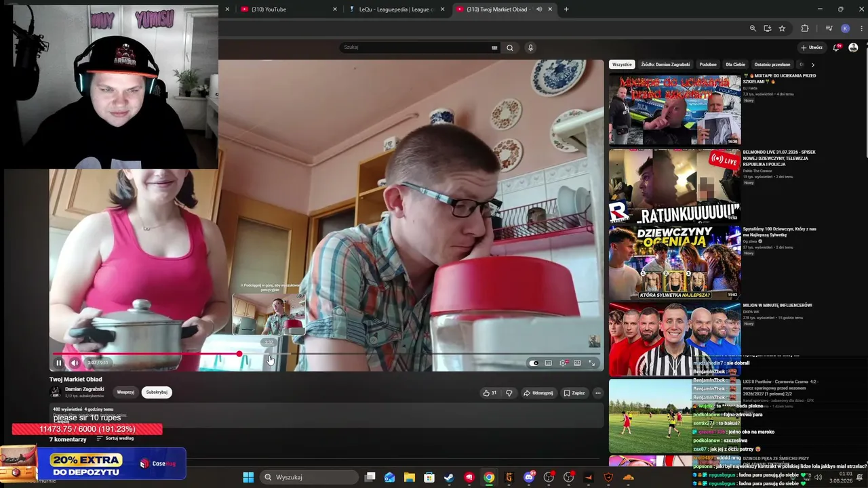Open the YouTube account avatar menu
The image size is (868, 488).
853,47
